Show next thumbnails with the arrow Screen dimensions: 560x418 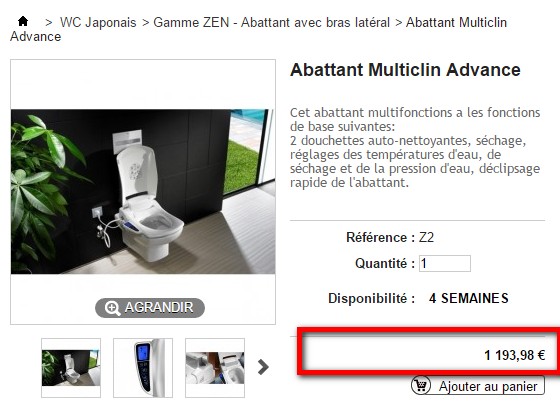263,367
